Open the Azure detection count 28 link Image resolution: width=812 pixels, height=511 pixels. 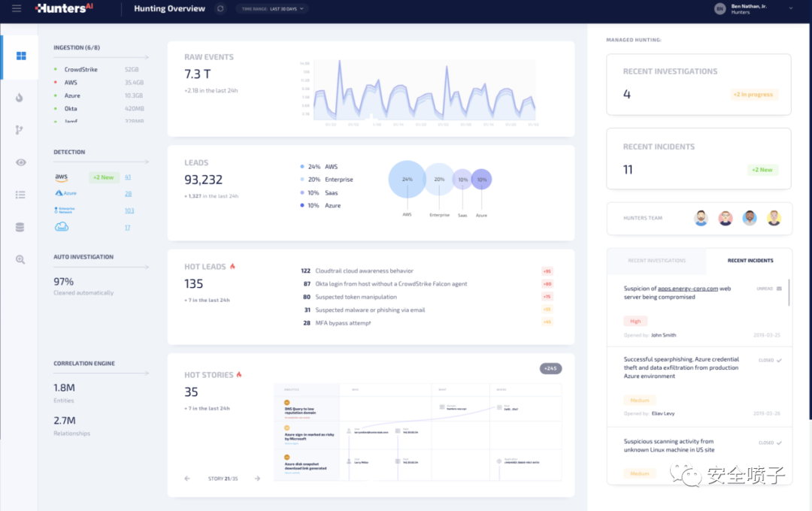click(x=128, y=194)
